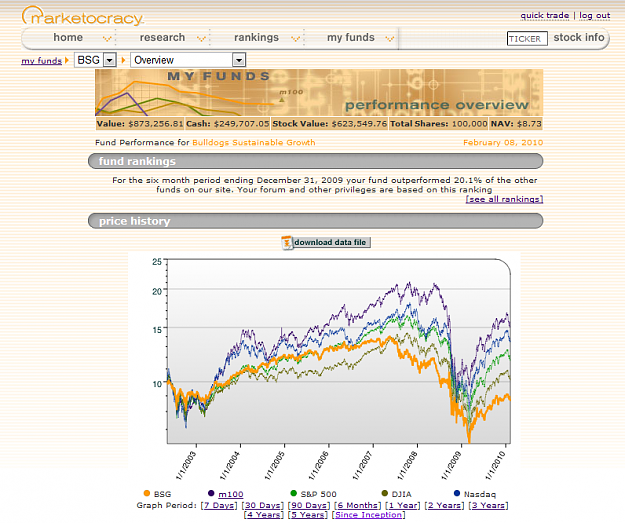Screen dimensions: 625x523
Task: Click the S&P 500 legend label
Action: click(318, 494)
